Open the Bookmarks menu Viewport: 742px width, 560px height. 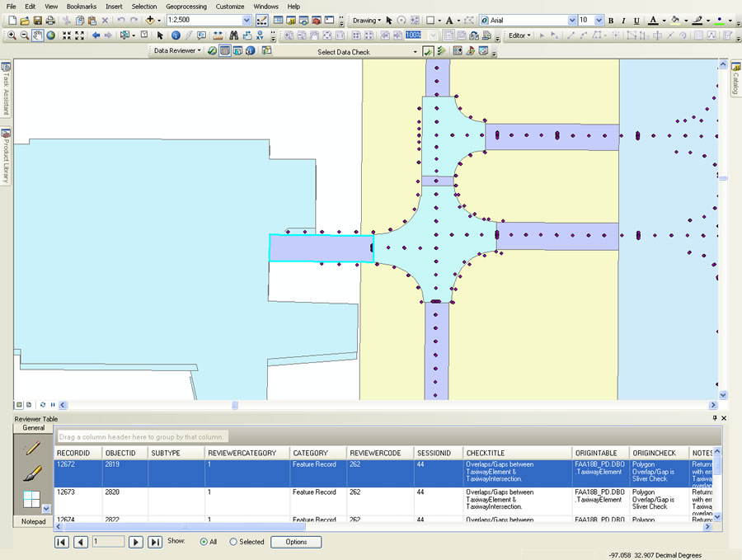coord(82,7)
